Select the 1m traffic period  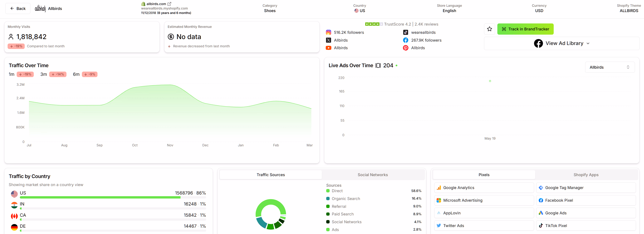click(11, 74)
